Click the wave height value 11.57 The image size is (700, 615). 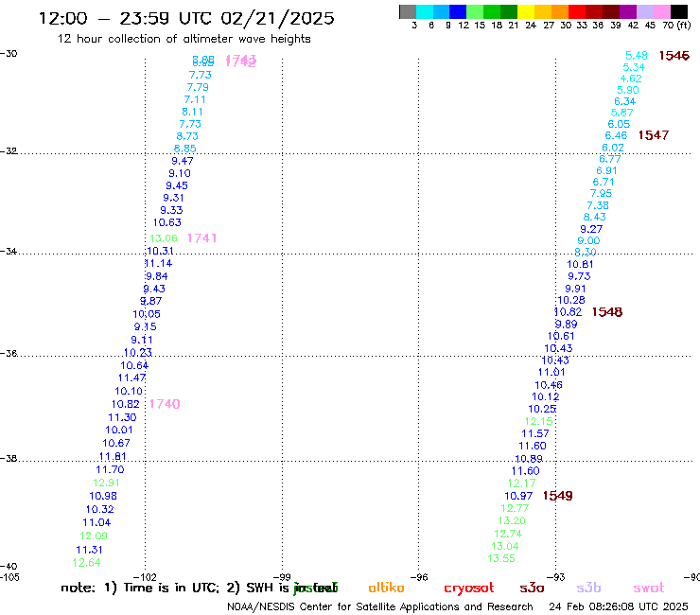tap(535, 433)
